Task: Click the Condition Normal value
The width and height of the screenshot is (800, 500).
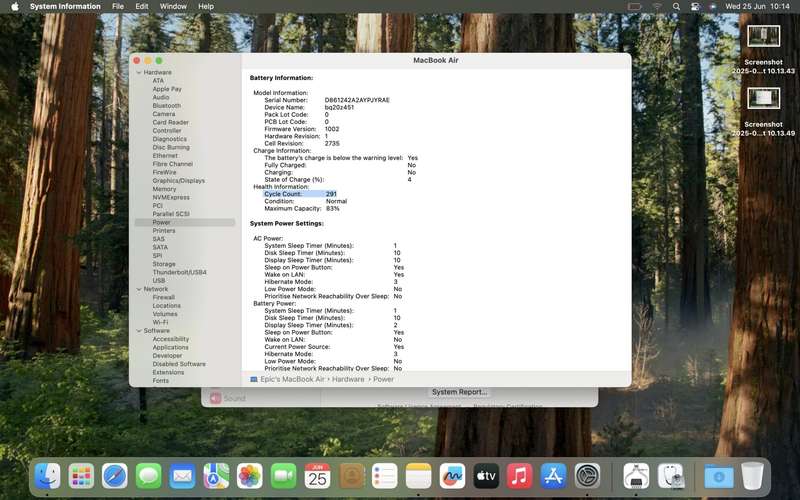Action: click(x=336, y=201)
